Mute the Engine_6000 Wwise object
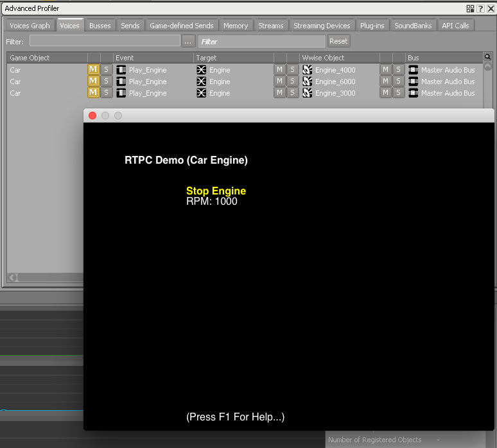The height and width of the screenshot is (448, 497). tap(385, 81)
